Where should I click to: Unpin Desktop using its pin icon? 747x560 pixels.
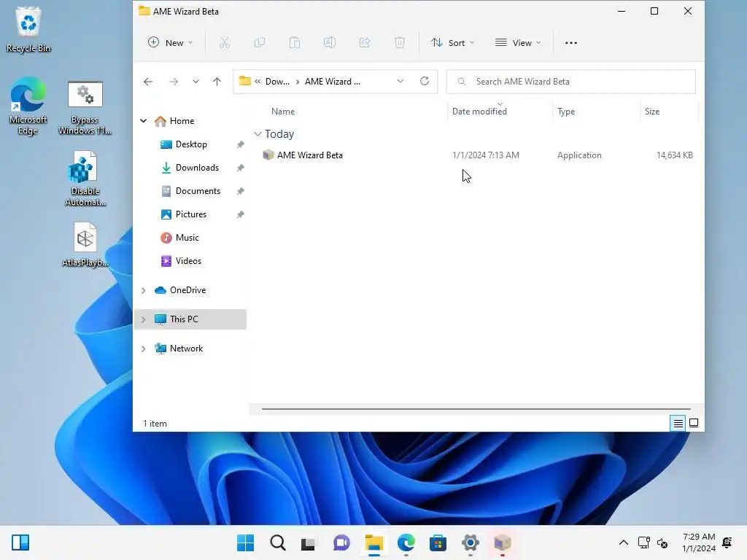point(240,144)
